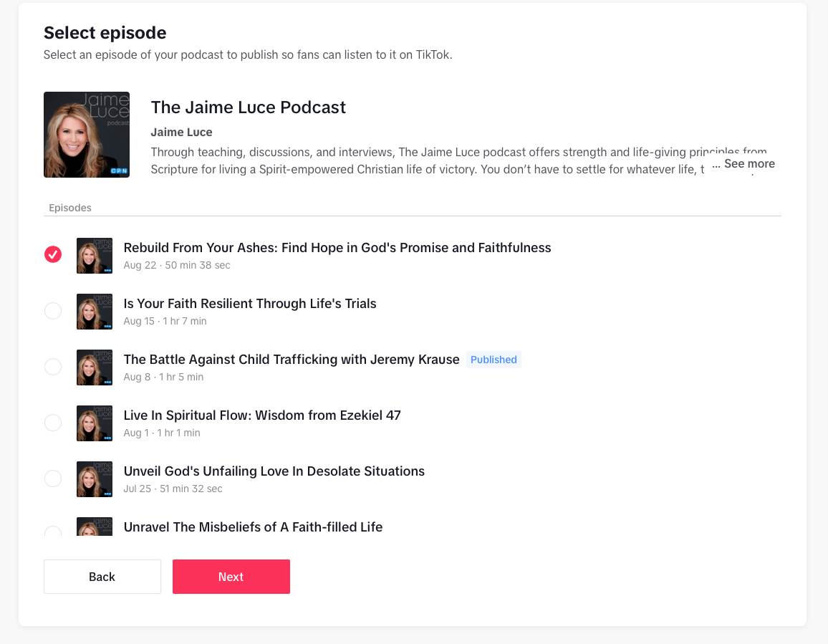828x644 pixels.
Task: Click the Episodes section label
Action: pos(70,208)
